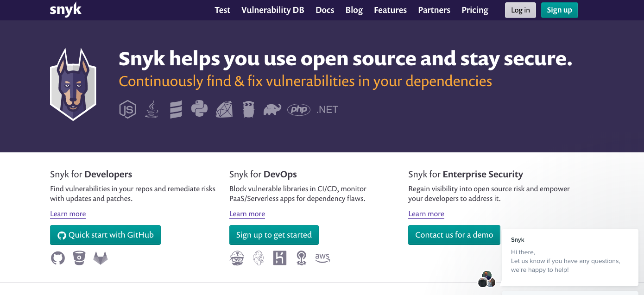Open the Docs page
This screenshot has width=644, height=295.
[x=325, y=10]
